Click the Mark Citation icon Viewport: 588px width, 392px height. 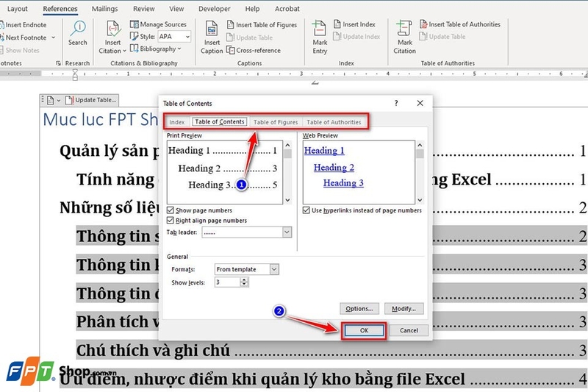coord(404,28)
